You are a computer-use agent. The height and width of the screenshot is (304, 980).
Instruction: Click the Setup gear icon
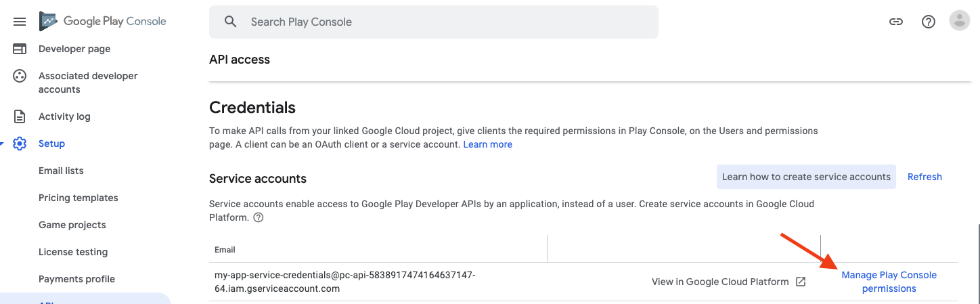tap(20, 144)
